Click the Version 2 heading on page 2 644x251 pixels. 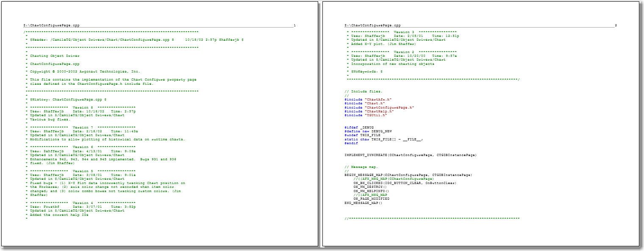(402, 52)
